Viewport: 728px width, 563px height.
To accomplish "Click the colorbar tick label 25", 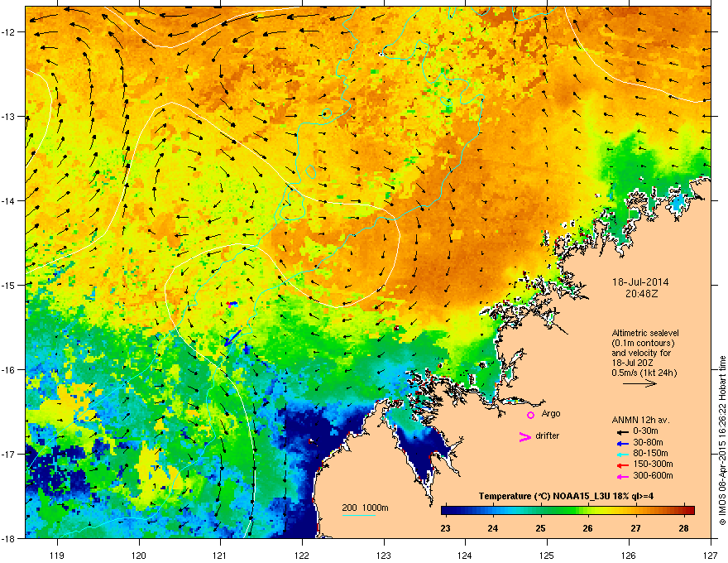I will point(540,528).
